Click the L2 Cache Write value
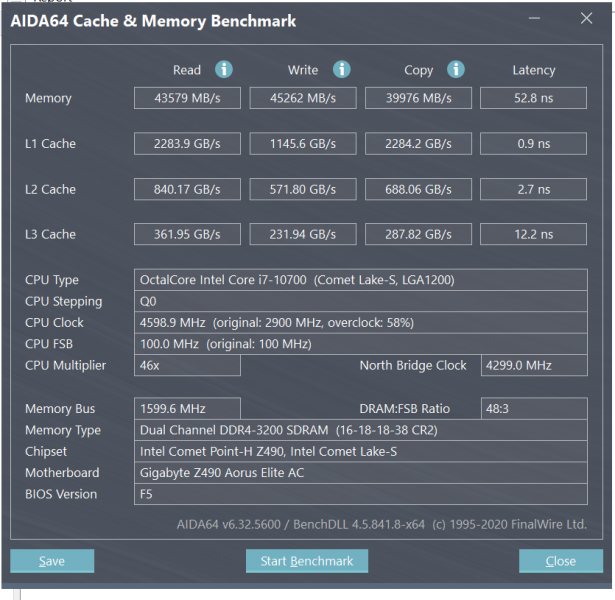Viewport: 615px width, 600px height. click(x=303, y=189)
